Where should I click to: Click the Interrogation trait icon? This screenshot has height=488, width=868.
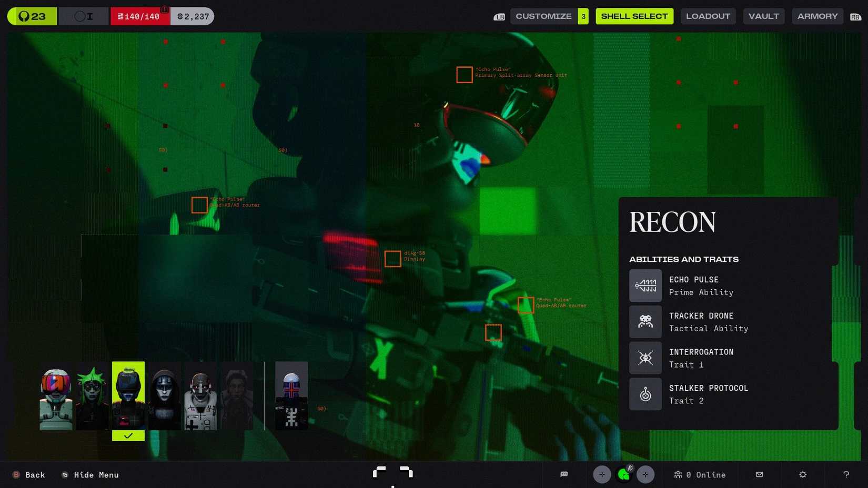coord(645,358)
